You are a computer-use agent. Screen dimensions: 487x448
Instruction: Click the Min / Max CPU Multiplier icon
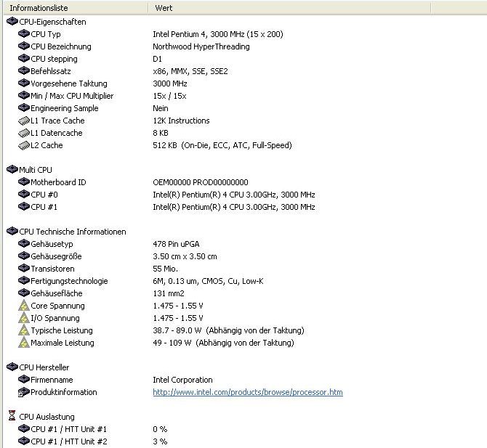(x=23, y=95)
